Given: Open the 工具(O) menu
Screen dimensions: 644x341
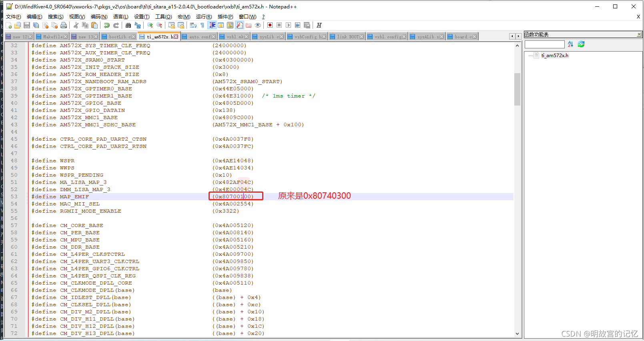Looking at the screenshot, I should click(x=163, y=16).
